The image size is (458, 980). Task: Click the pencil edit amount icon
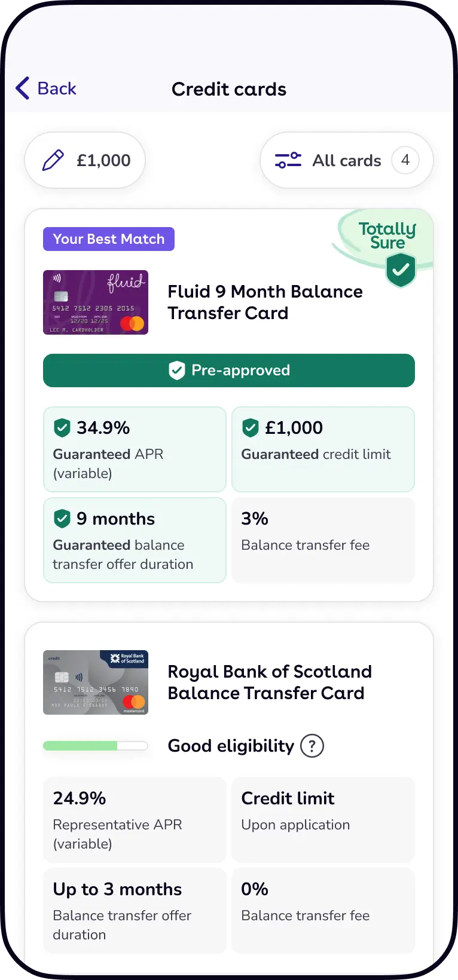[53, 160]
